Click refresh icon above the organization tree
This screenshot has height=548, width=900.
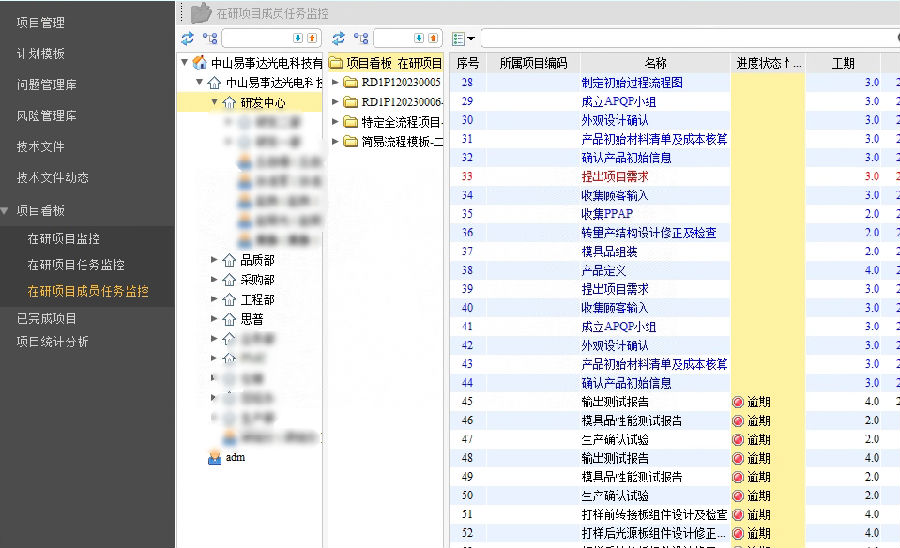pos(187,38)
